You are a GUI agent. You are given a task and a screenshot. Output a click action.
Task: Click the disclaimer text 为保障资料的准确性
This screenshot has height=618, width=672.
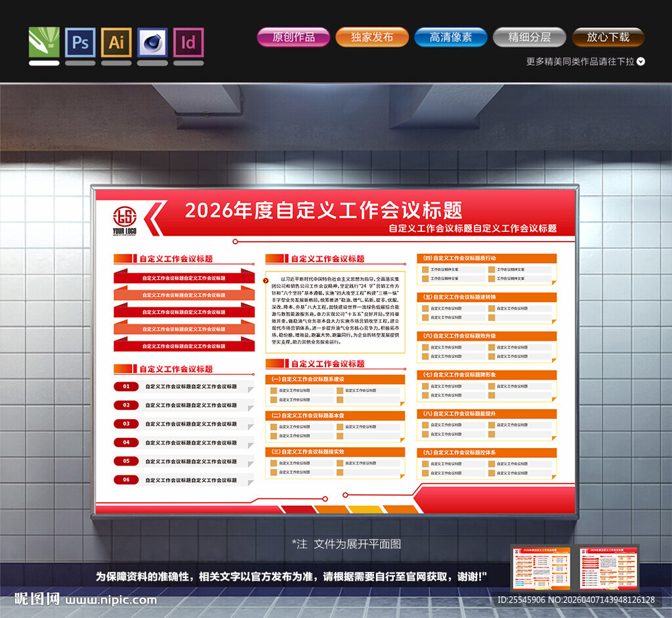tap(291, 577)
